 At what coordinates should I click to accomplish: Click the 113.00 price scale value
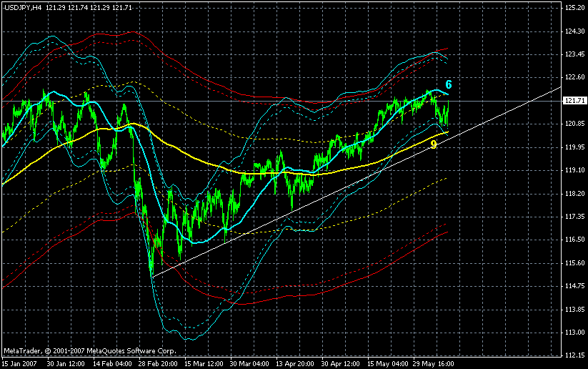[574, 333]
